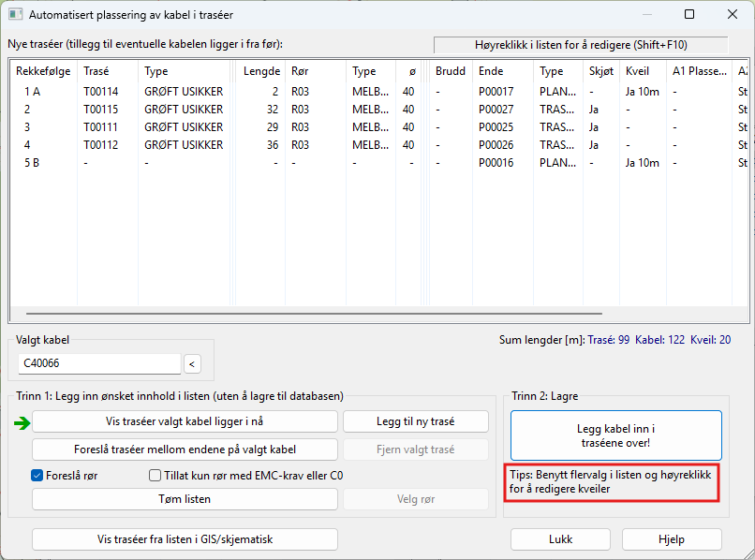
Task: Click the horizontal scrollbar of the trasé list
Action: (x=314, y=314)
